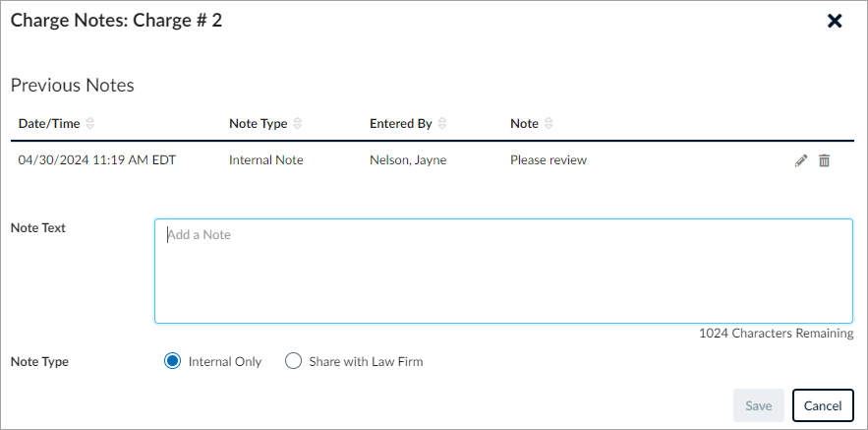Click the Note column header text

524,124
